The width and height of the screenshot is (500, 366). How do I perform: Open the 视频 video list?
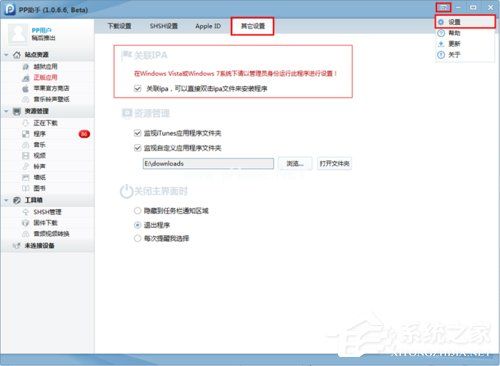(x=39, y=156)
